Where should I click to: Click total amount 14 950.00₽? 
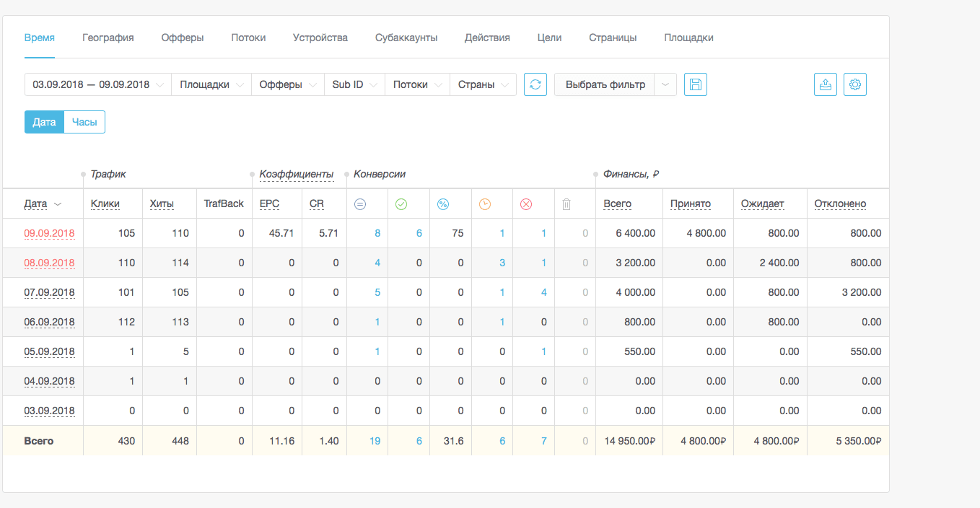coord(630,440)
